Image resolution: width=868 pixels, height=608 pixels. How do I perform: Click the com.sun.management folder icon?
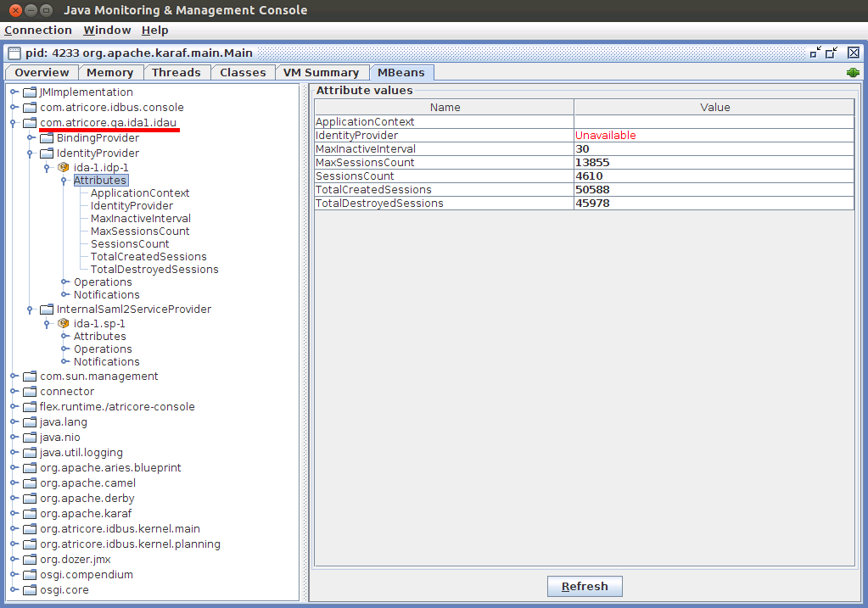tap(30, 377)
